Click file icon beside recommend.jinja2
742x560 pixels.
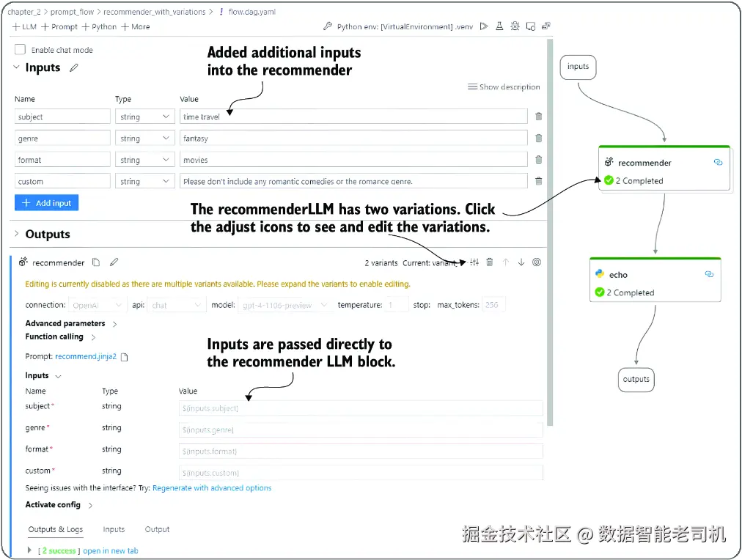125,357
